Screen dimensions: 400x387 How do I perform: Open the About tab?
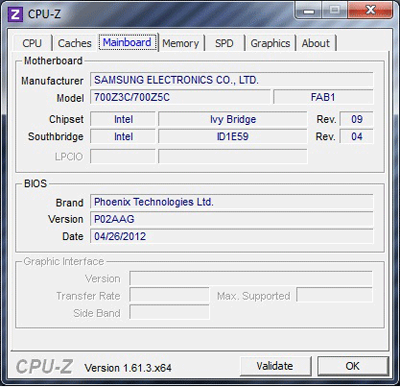[316, 43]
